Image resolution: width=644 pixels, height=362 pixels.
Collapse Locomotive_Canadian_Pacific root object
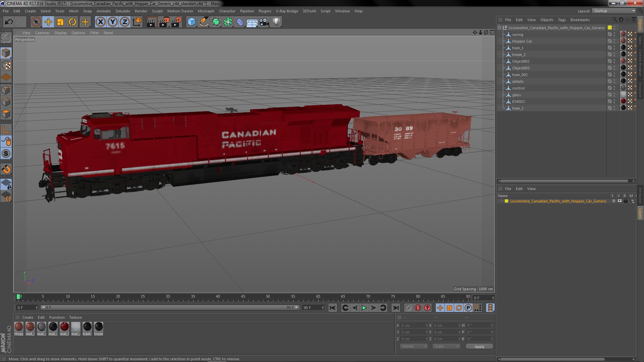point(499,27)
